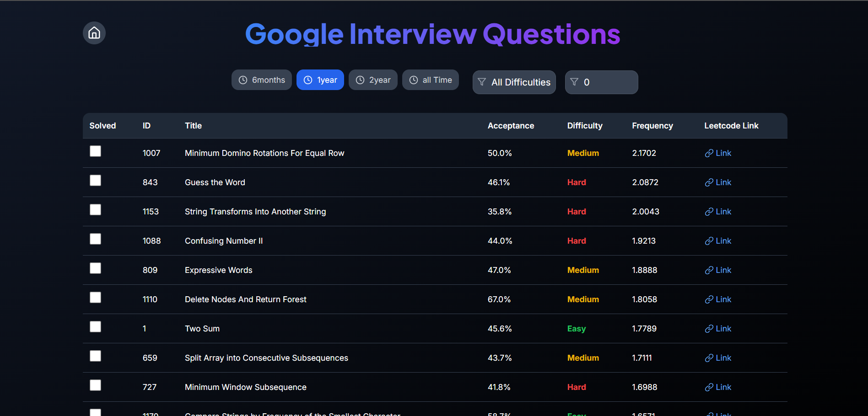Mark String Transforms Into Another String solved
This screenshot has width=868, height=416.
coord(95,210)
